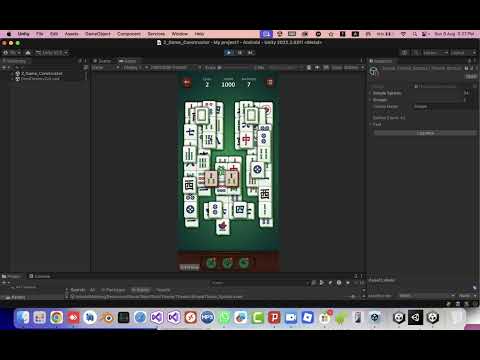Open Launchpad from the Dock
Image resolution: width=480 pixels, height=360 pixels.
tap(39, 318)
